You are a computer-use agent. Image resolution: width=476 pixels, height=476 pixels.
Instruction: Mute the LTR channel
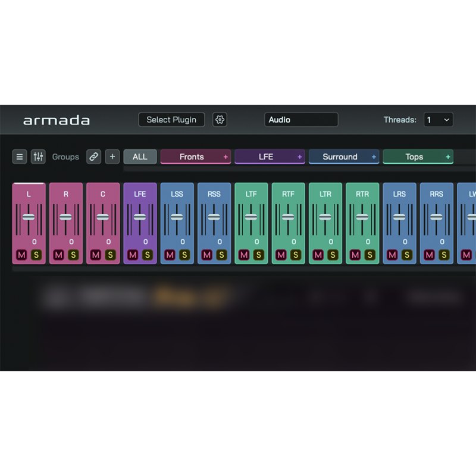pos(318,255)
